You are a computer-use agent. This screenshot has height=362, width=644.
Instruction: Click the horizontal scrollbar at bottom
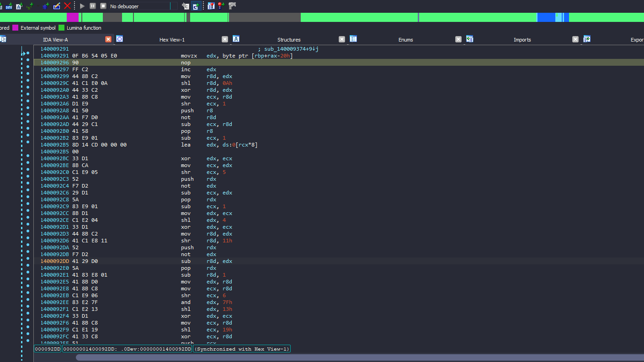pos(320,357)
